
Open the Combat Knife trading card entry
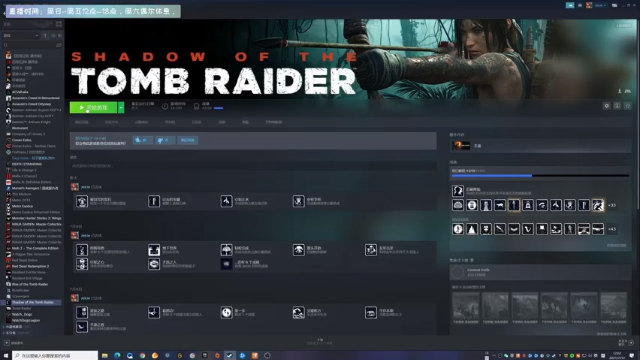(540, 272)
